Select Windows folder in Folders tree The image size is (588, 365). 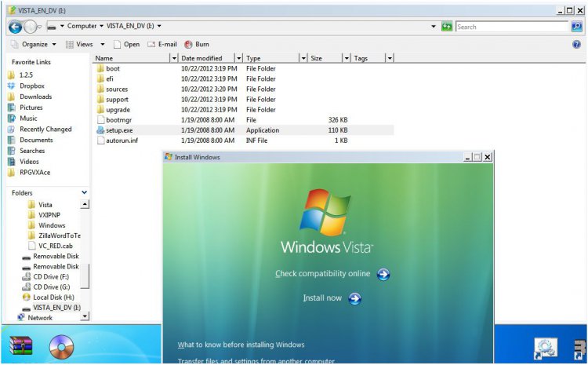pos(47,225)
